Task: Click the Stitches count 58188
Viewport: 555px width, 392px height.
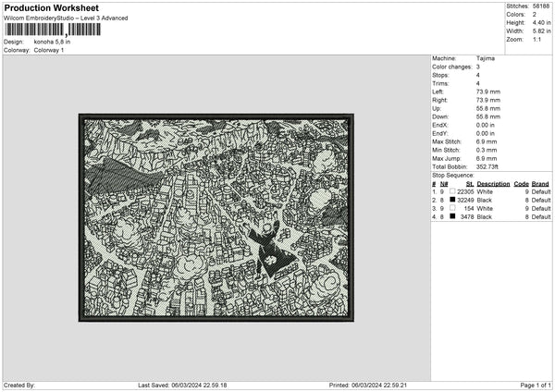Action: pos(543,6)
